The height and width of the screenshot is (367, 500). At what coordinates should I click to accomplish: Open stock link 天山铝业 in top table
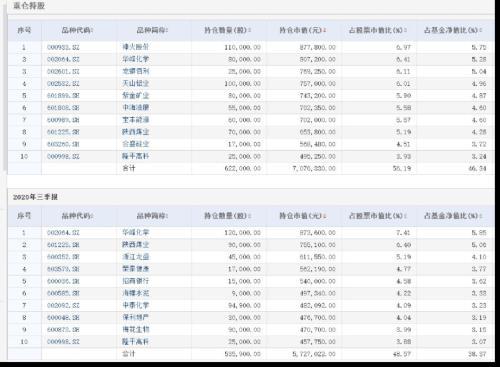tap(135, 83)
